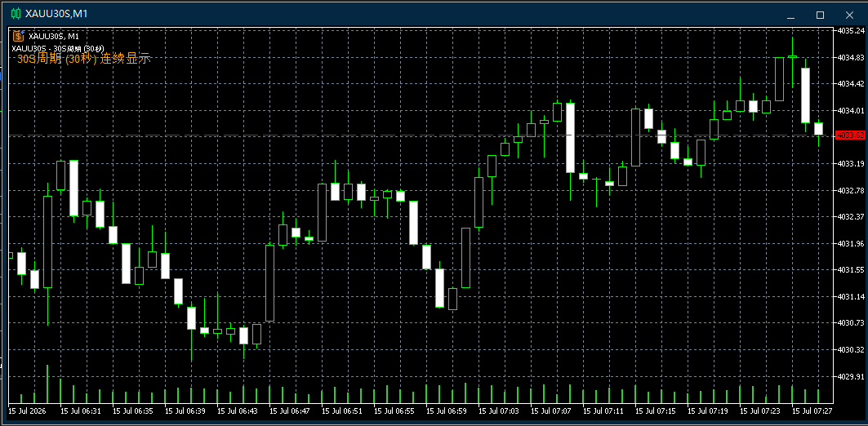Click the 15 Jul 07:03 time label
The width and height of the screenshot is (868, 426).
pyautogui.click(x=499, y=411)
